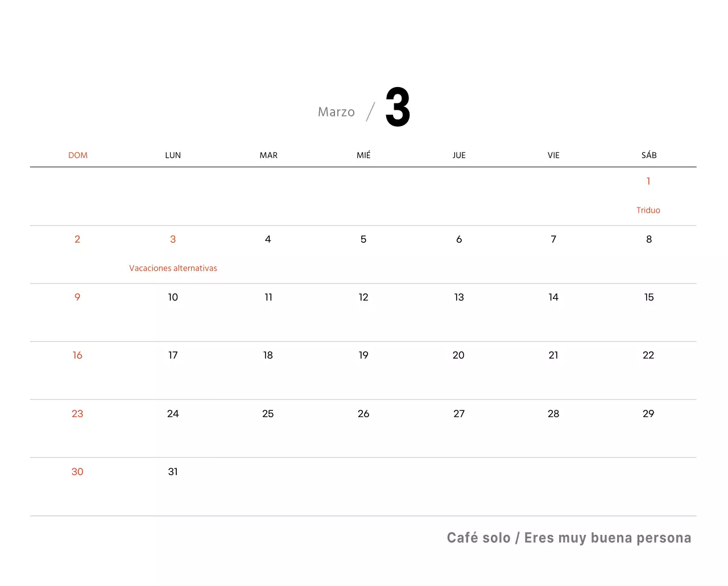Click the Triduo event label
Image resolution: width=728 pixels, height=586 pixels.
click(x=648, y=210)
